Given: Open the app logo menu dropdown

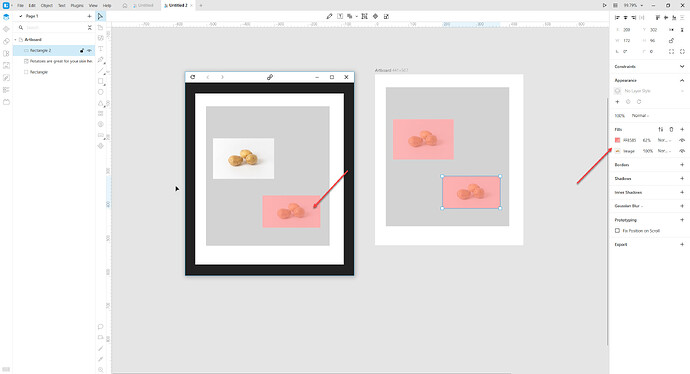Looking at the screenshot, I should pos(7,5).
